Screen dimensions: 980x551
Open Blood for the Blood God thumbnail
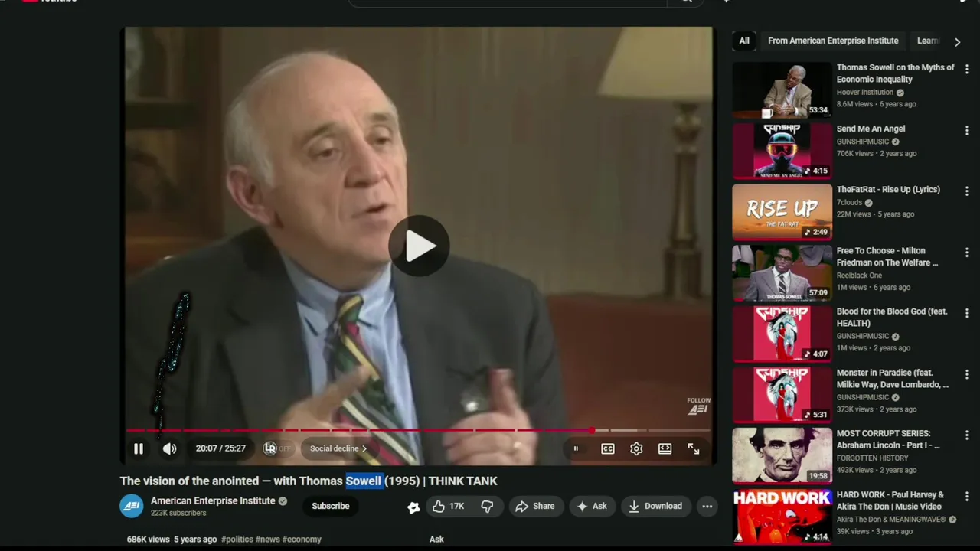(782, 334)
